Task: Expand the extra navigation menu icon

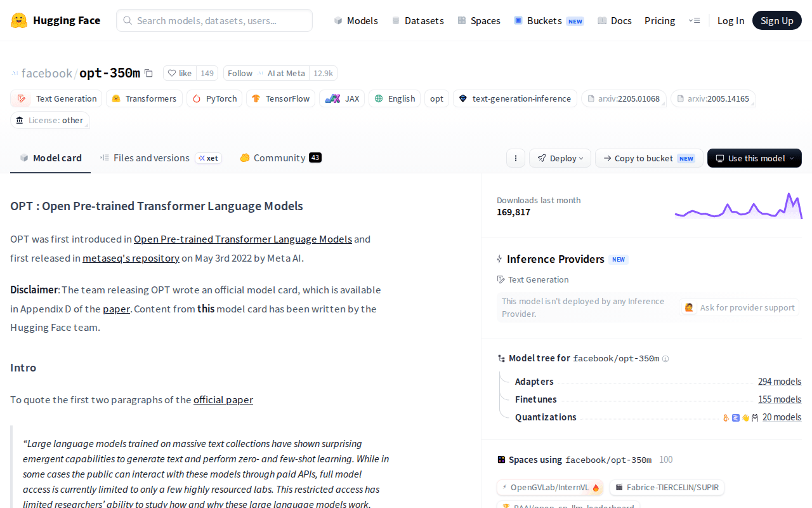Action: pyautogui.click(x=694, y=20)
